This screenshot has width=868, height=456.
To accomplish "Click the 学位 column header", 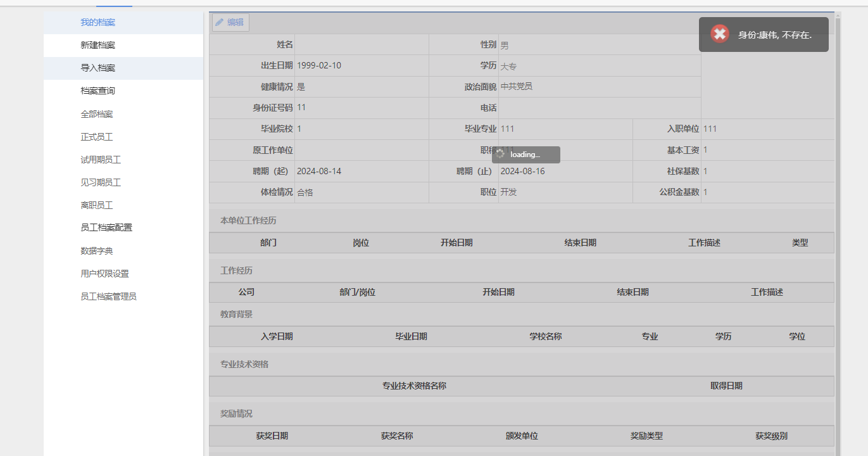I will [x=797, y=336].
